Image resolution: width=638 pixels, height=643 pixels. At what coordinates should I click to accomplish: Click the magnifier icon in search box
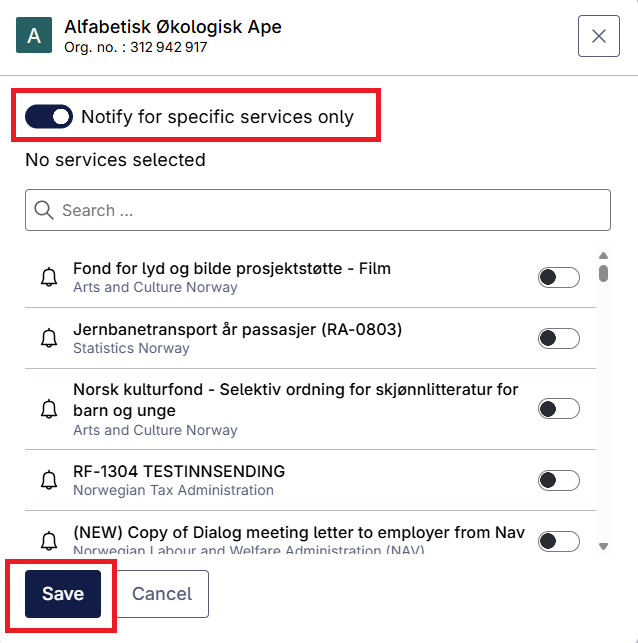tap(44, 210)
